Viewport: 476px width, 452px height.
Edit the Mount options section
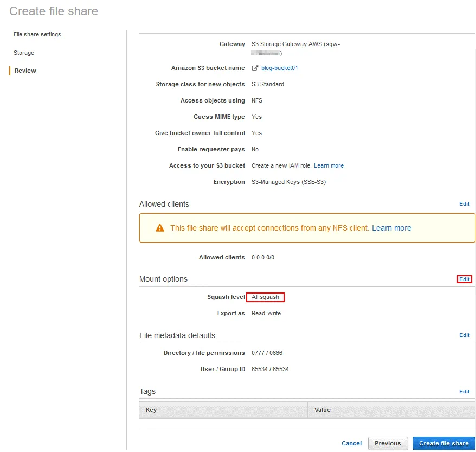pos(465,279)
